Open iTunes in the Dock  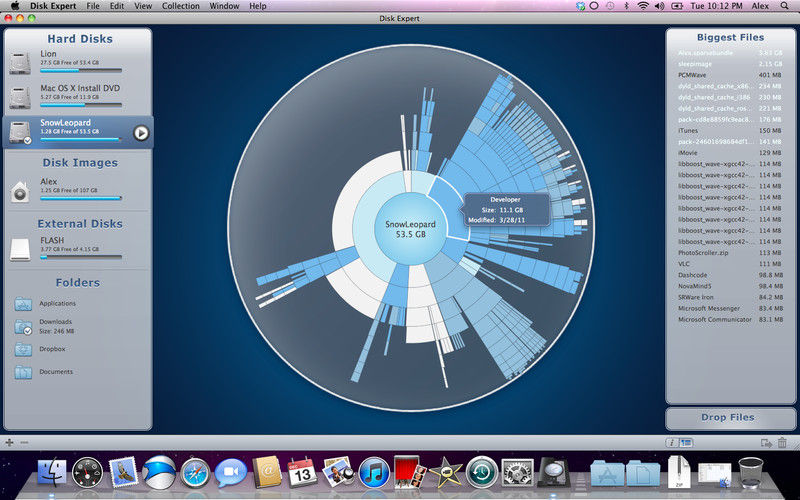[x=374, y=472]
